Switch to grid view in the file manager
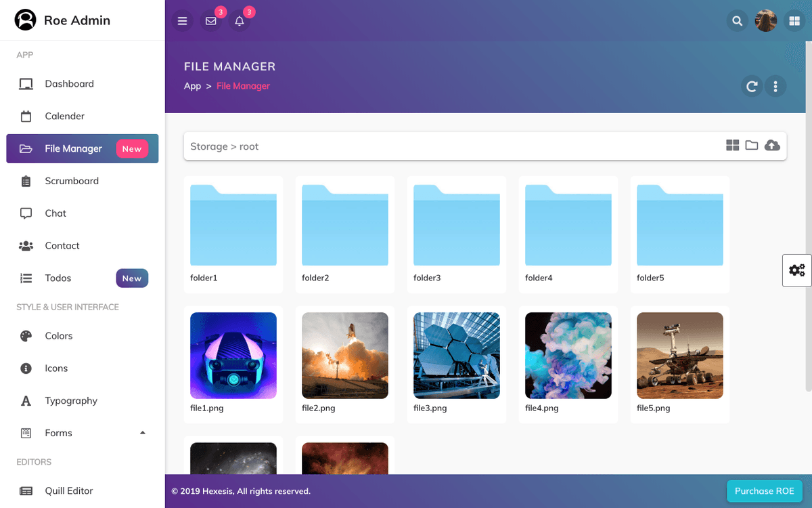The image size is (812, 508). (x=732, y=145)
